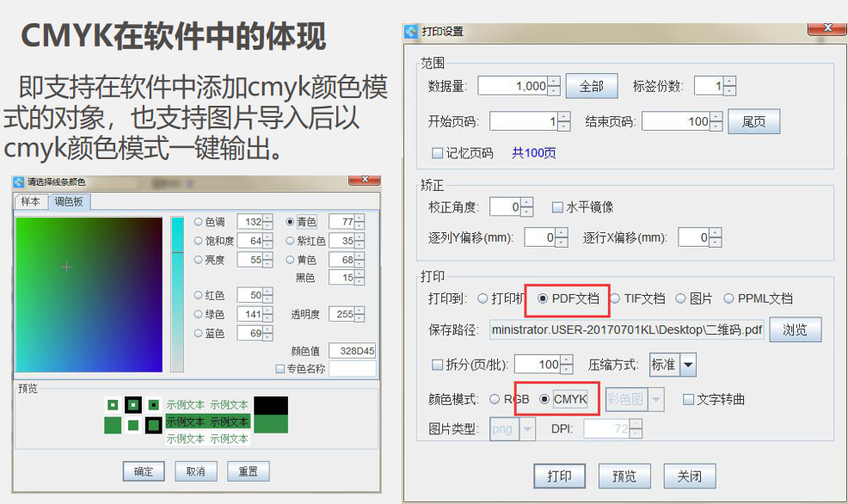
Task: Increase the data amount spinner value
Action: (x=553, y=82)
